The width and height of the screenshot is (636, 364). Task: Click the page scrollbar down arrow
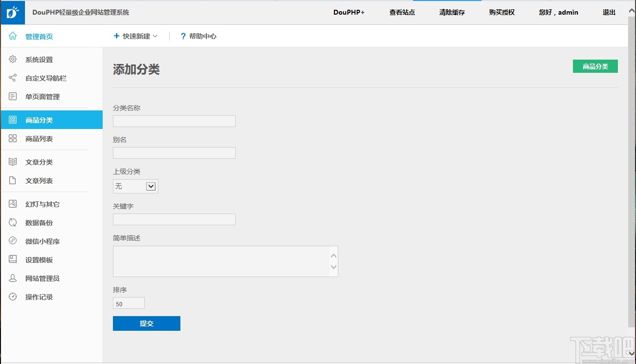tap(632, 353)
